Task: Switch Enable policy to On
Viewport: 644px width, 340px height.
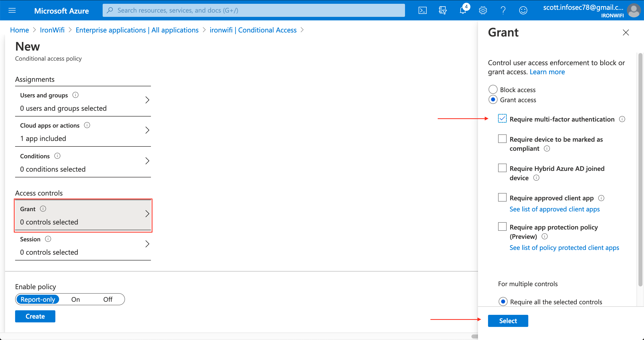Action: coord(75,299)
